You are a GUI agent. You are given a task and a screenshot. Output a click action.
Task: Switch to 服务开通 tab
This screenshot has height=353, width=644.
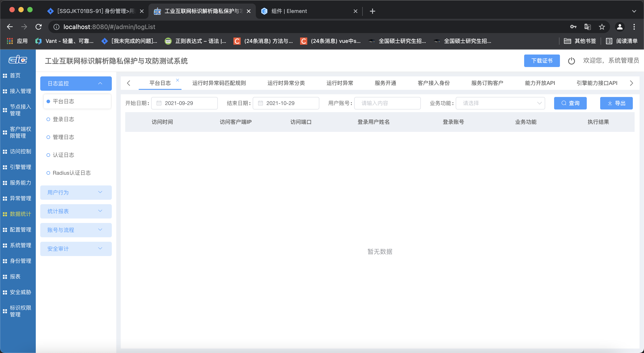pos(385,83)
